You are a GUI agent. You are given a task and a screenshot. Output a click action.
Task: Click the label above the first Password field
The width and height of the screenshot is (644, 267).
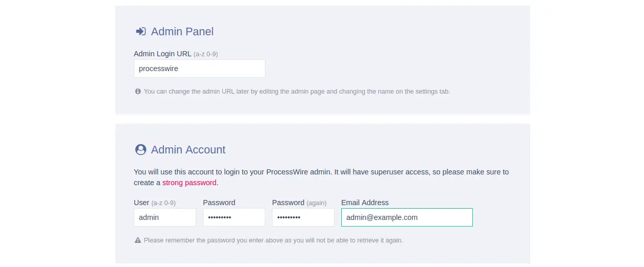[219, 203]
